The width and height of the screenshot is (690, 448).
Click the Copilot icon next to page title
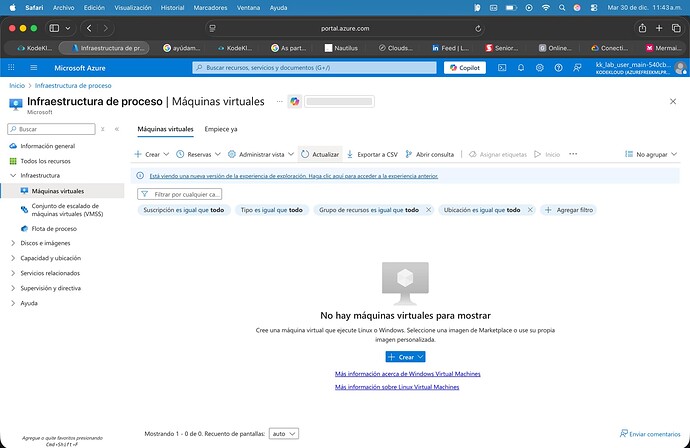294,102
